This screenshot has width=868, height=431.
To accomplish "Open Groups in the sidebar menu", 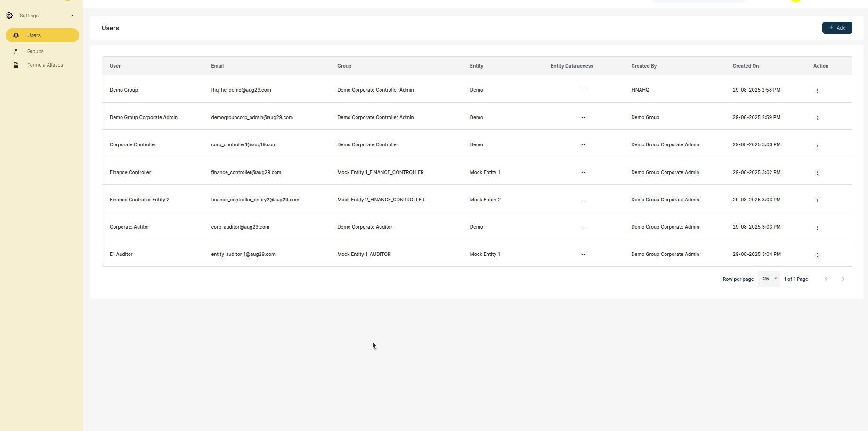I will (x=35, y=51).
